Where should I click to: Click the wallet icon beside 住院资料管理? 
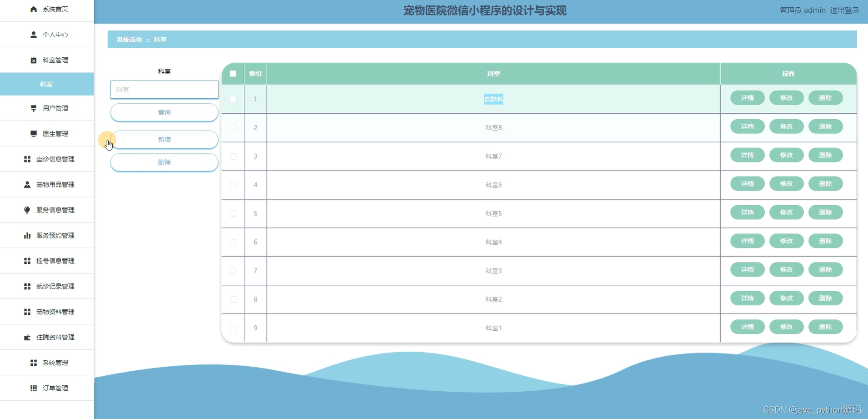27,338
